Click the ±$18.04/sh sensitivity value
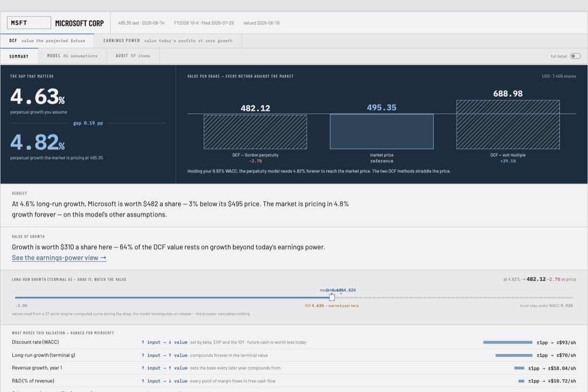The height and width of the screenshot is (392, 588). 552,368
